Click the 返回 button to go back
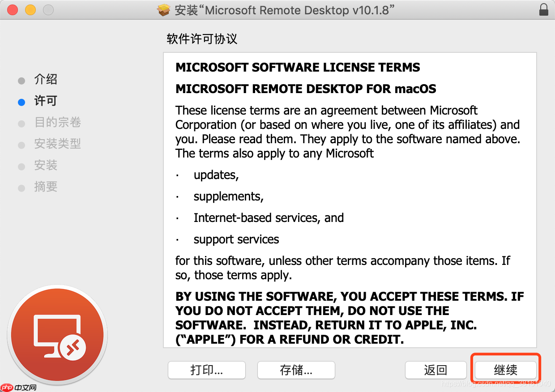This screenshot has width=555, height=392. click(435, 370)
